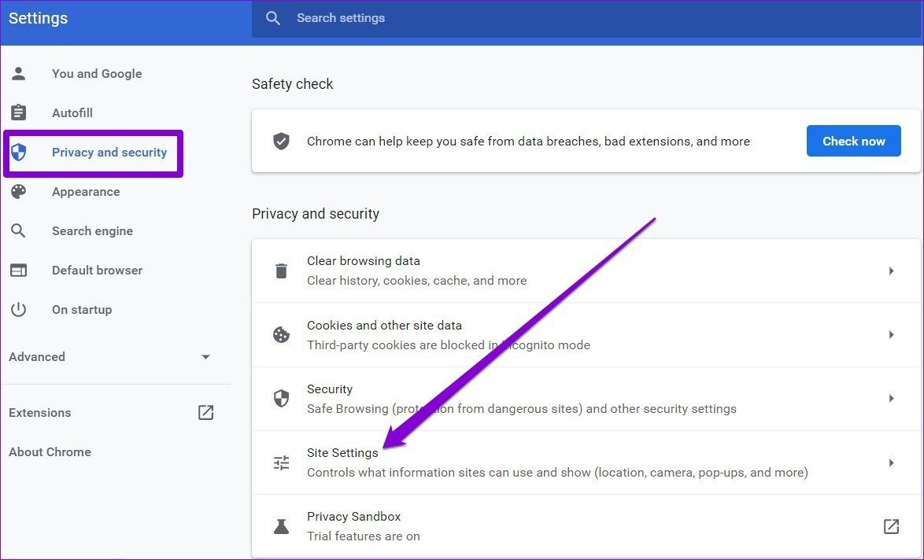Open Clear browsing data via its chevron
The height and width of the screenshot is (560, 924).
coord(892,271)
